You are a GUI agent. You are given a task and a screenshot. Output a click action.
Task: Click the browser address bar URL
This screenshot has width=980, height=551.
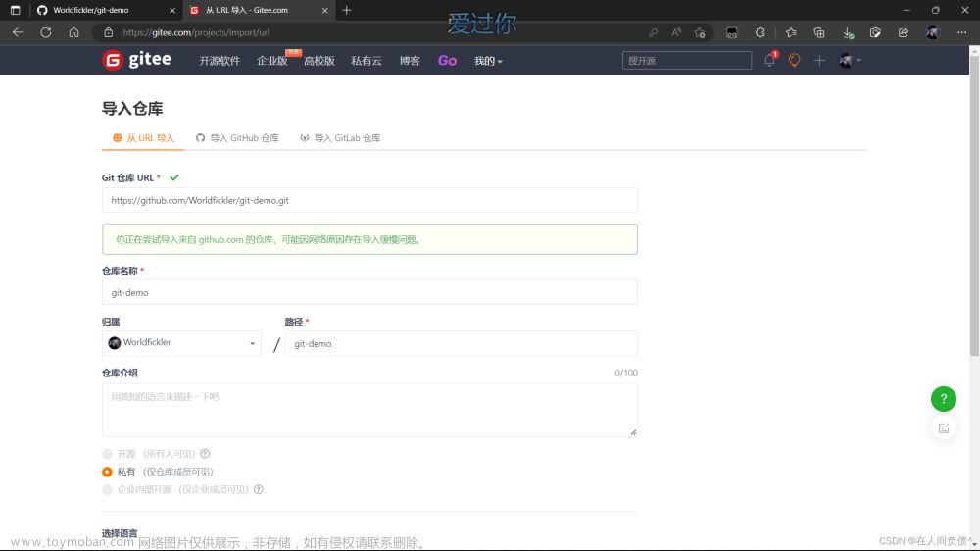pyautogui.click(x=196, y=32)
